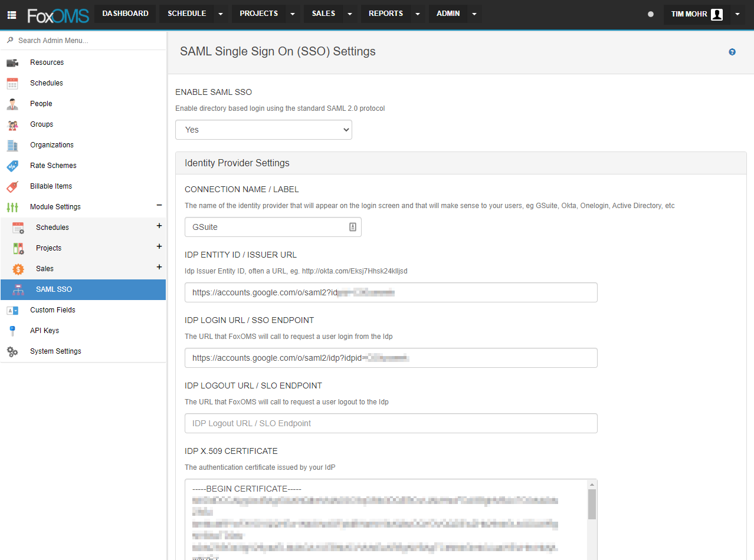The width and height of the screenshot is (754, 560).
Task: Switch to the Reports menu
Action: tap(385, 13)
